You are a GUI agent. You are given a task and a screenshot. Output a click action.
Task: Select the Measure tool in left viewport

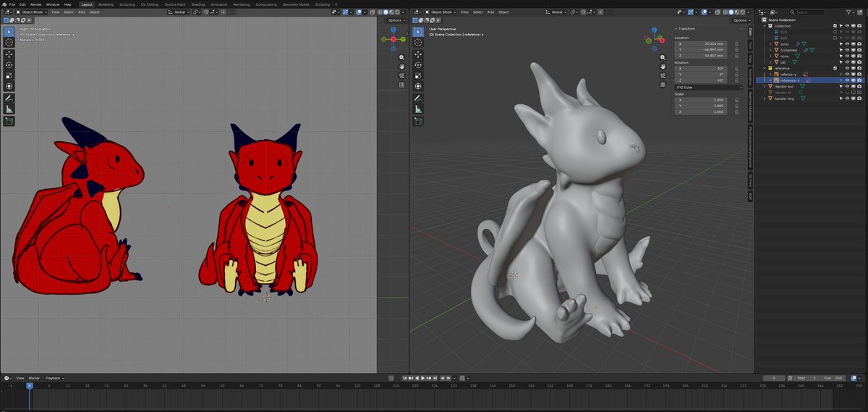pyautogui.click(x=9, y=109)
